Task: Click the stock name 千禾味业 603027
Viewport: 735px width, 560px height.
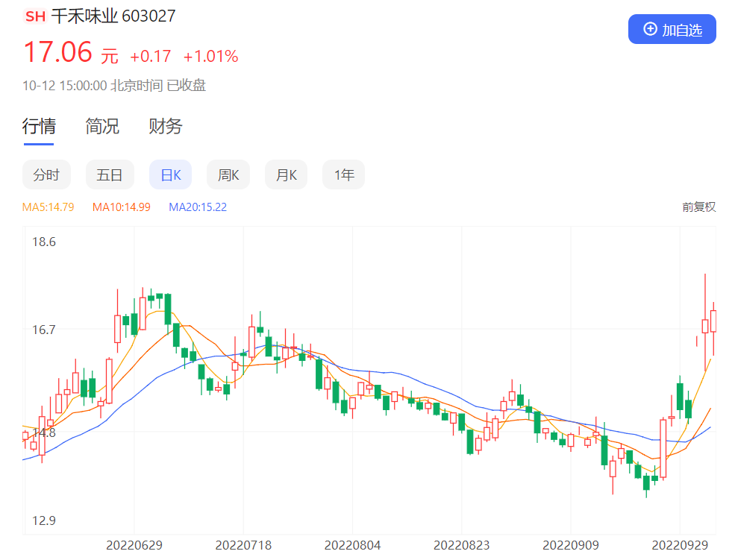Action: (113, 16)
